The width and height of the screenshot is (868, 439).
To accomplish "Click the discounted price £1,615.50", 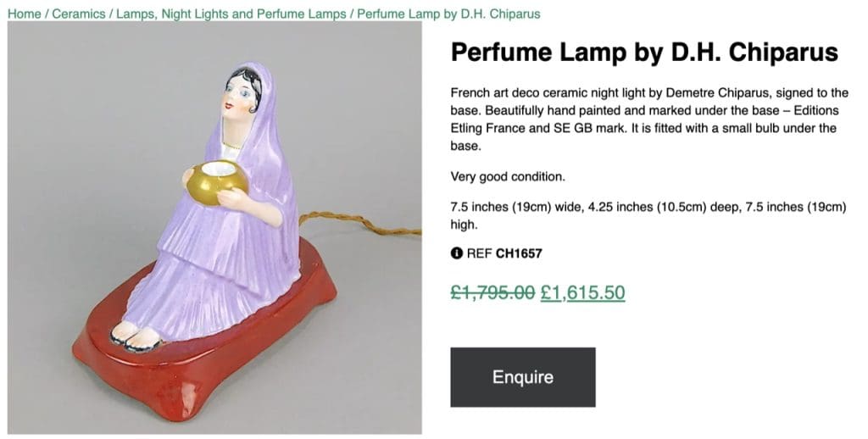I will coord(582,292).
